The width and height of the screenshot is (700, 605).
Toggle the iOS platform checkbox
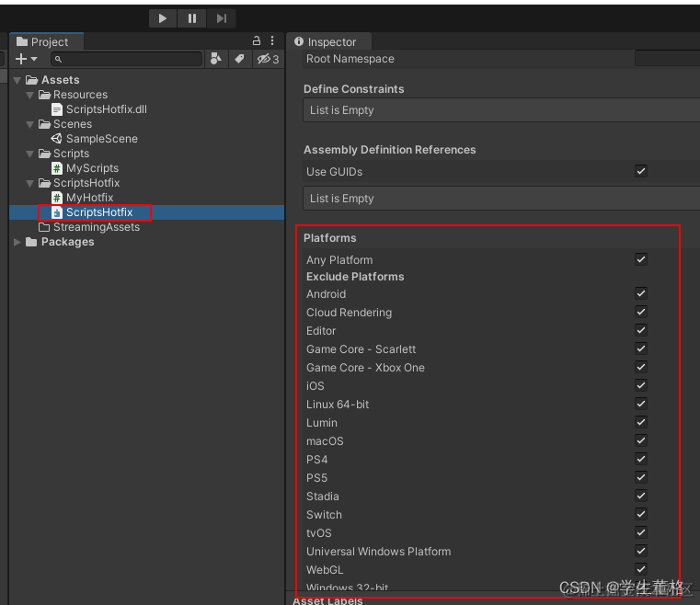[x=641, y=385]
